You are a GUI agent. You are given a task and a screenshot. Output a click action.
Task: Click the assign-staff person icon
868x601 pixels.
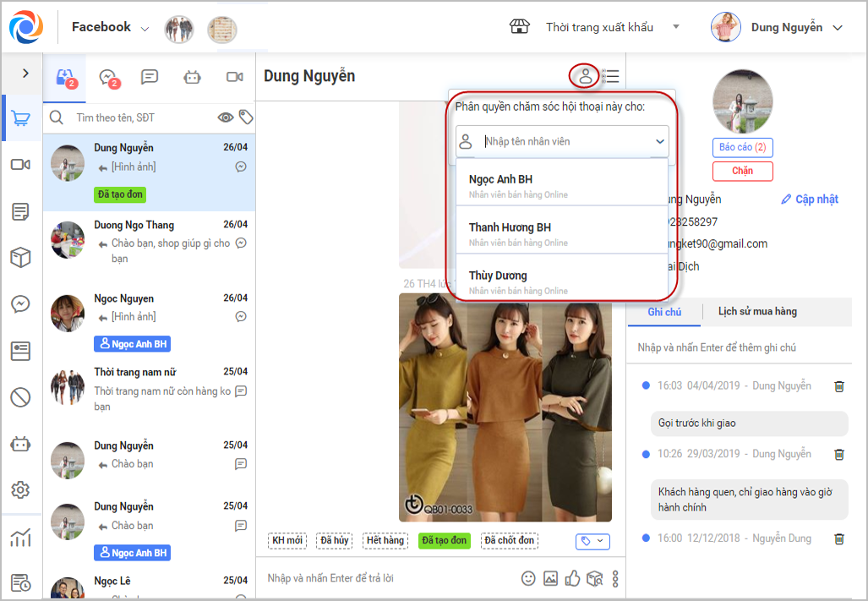pos(585,76)
